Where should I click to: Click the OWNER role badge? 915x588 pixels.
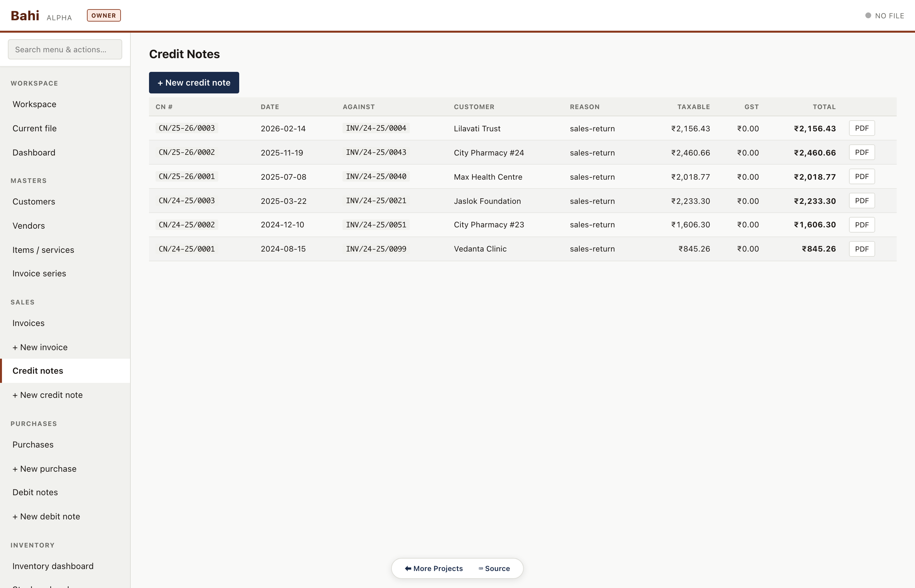click(104, 15)
